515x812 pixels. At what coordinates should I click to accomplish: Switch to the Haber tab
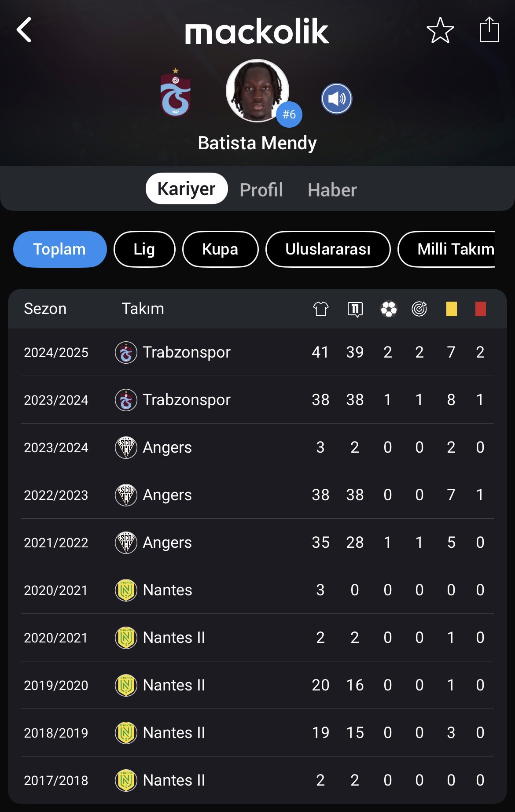coord(332,190)
